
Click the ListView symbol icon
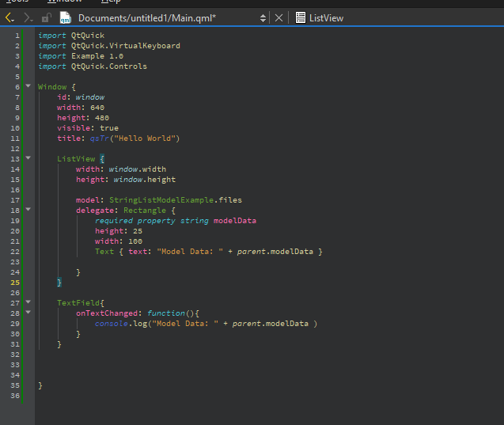300,17
